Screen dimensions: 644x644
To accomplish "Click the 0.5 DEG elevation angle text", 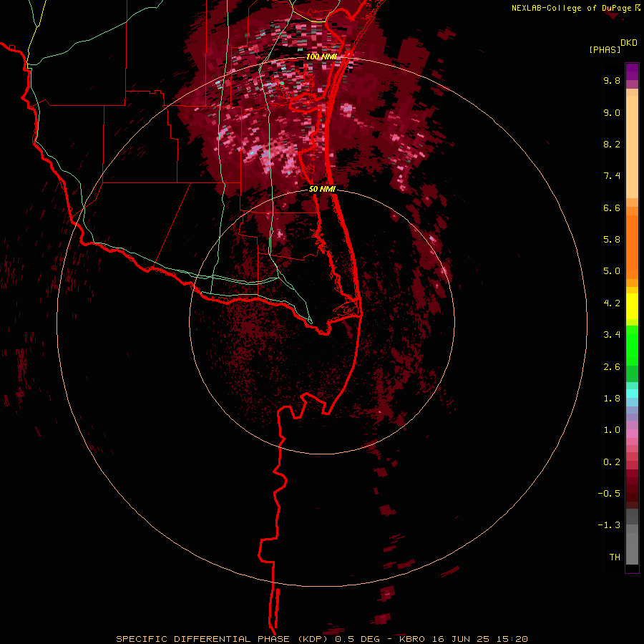I will click(x=358, y=639).
